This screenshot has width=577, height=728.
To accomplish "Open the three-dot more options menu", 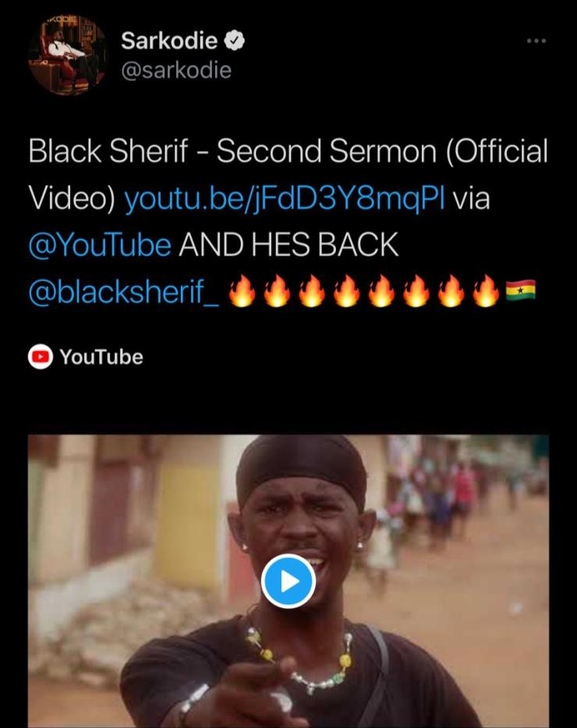I will pyautogui.click(x=536, y=41).
